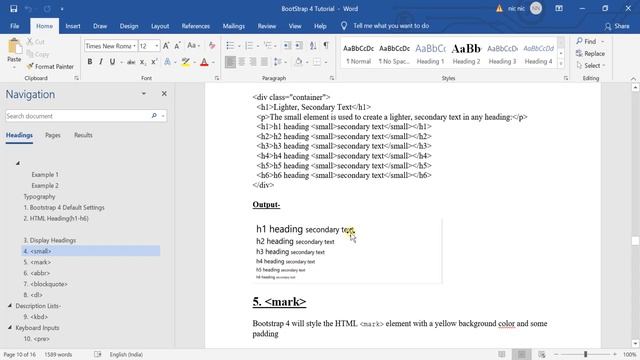Viewport: 640px width, 360px height.
Task: Copy the selection
Action: point(38,54)
